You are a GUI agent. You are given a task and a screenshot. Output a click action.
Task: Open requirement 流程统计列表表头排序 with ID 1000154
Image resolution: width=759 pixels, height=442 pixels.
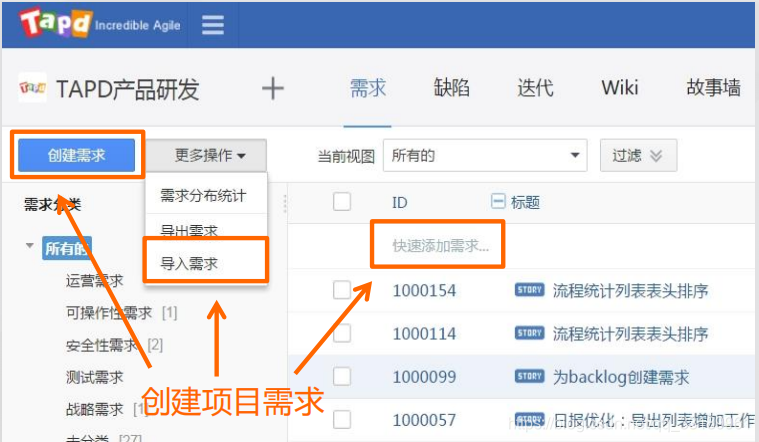(x=630, y=290)
